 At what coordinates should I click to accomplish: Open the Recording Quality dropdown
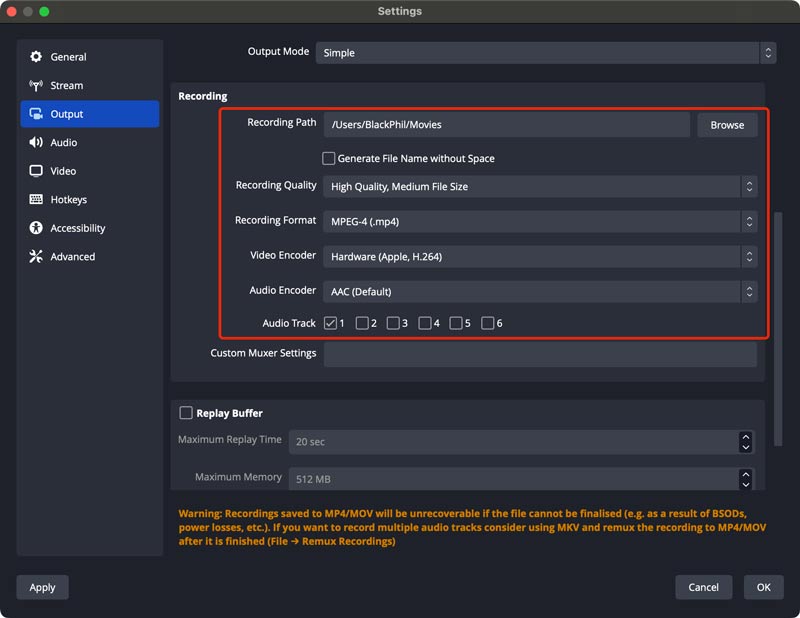coord(540,186)
